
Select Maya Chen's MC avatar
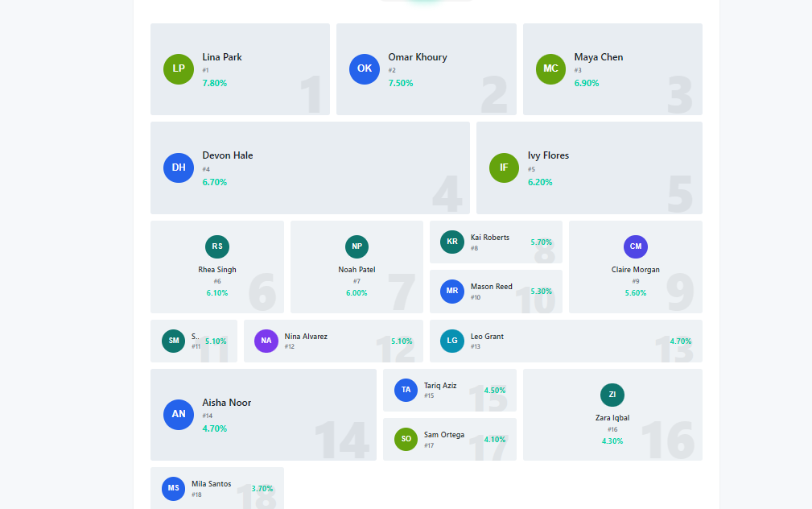[550, 68]
